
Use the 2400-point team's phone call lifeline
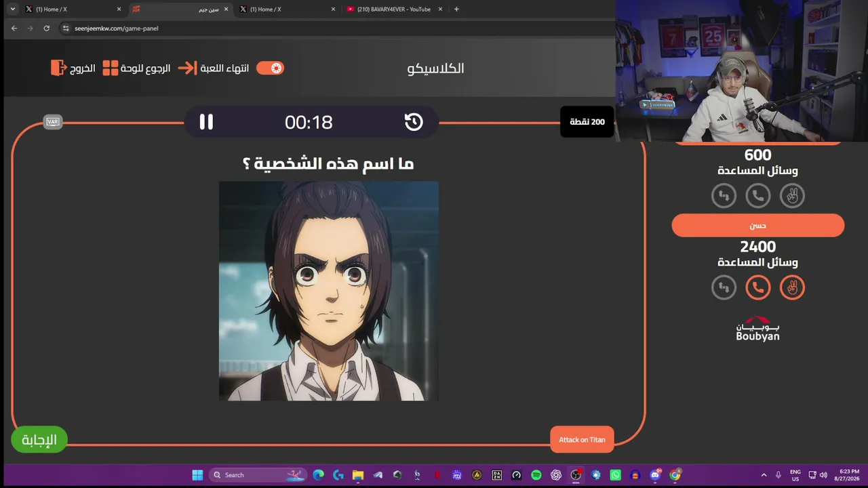[x=758, y=287]
